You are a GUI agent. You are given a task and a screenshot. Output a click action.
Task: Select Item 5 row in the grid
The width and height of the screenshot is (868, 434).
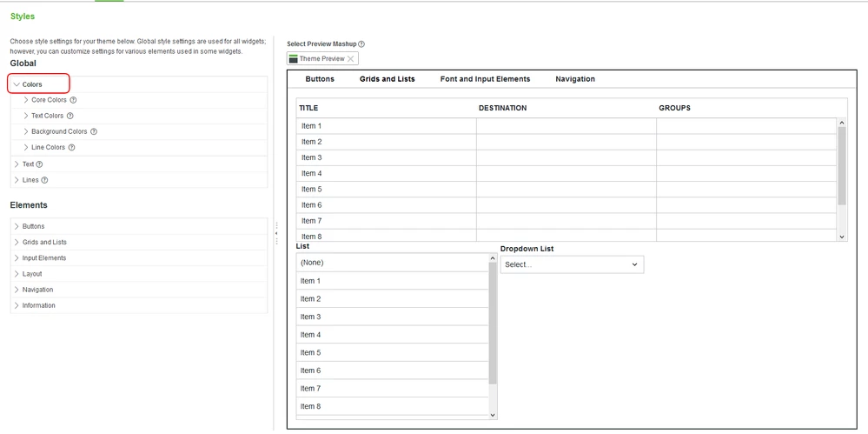tap(567, 190)
